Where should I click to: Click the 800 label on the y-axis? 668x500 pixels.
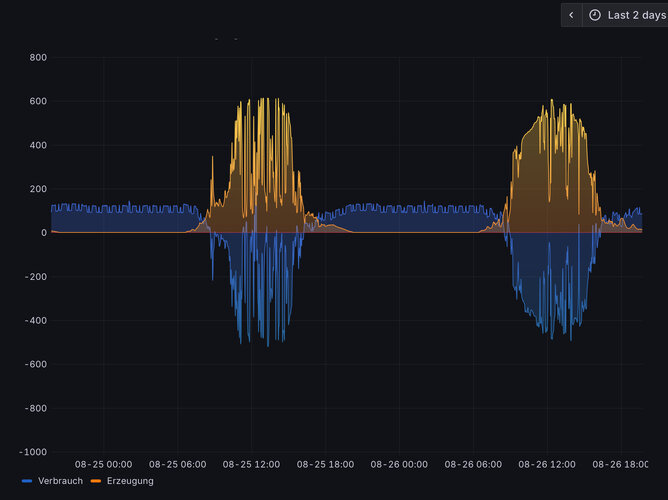point(38,58)
